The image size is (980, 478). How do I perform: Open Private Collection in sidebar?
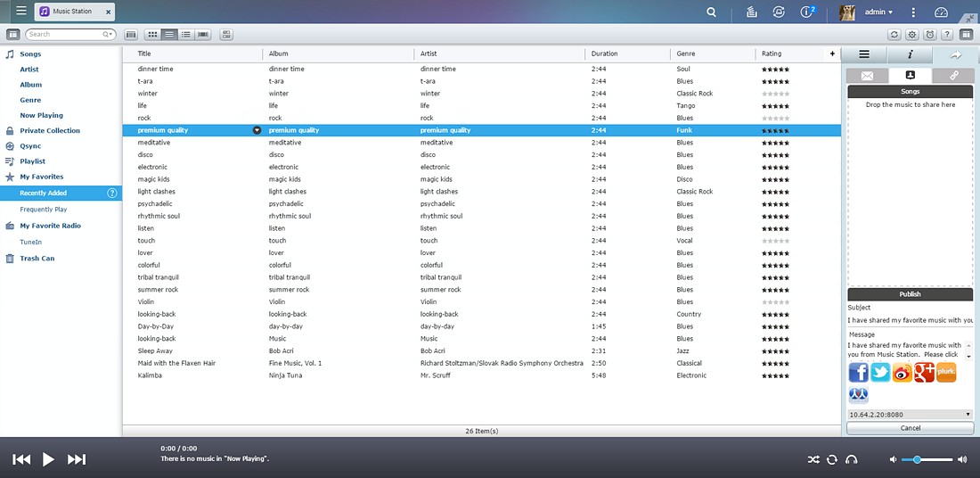[50, 131]
